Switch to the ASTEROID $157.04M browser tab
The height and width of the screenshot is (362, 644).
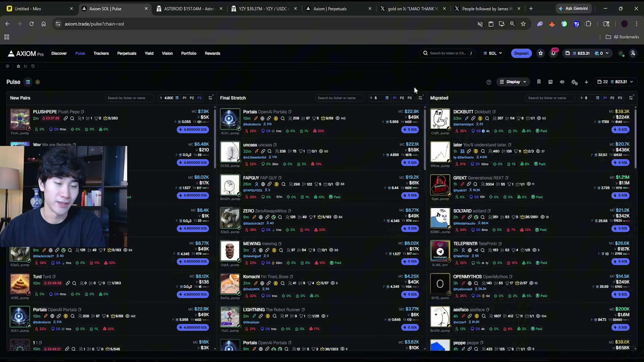pos(190,9)
